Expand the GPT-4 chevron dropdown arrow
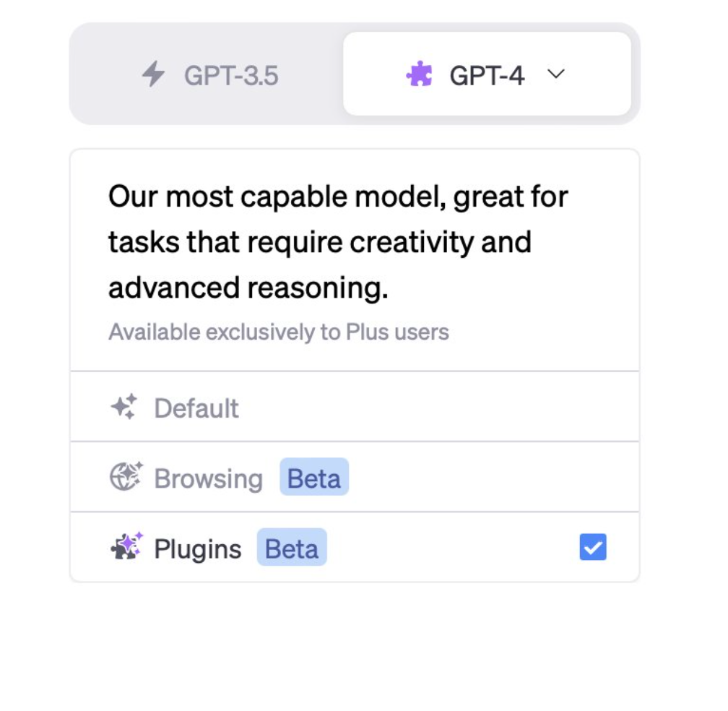The height and width of the screenshot is (711, 728). (x=555, y=74)
